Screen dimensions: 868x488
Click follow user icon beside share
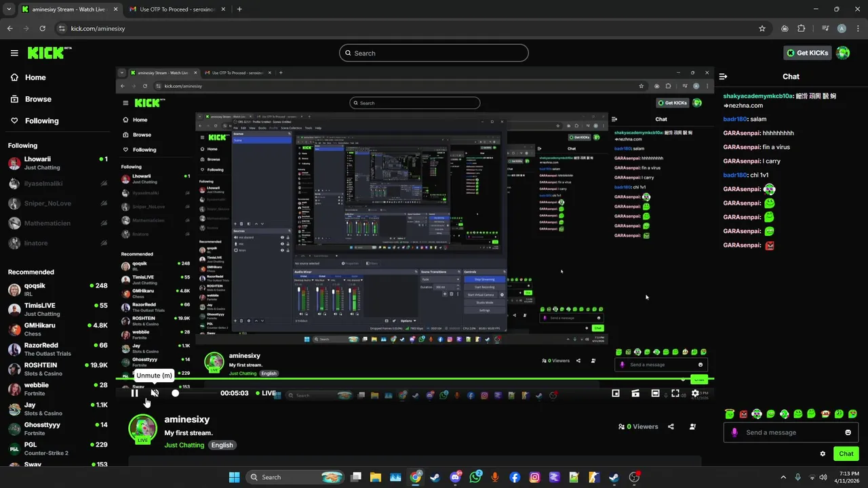pyautogui.click(x=692, y=427)
